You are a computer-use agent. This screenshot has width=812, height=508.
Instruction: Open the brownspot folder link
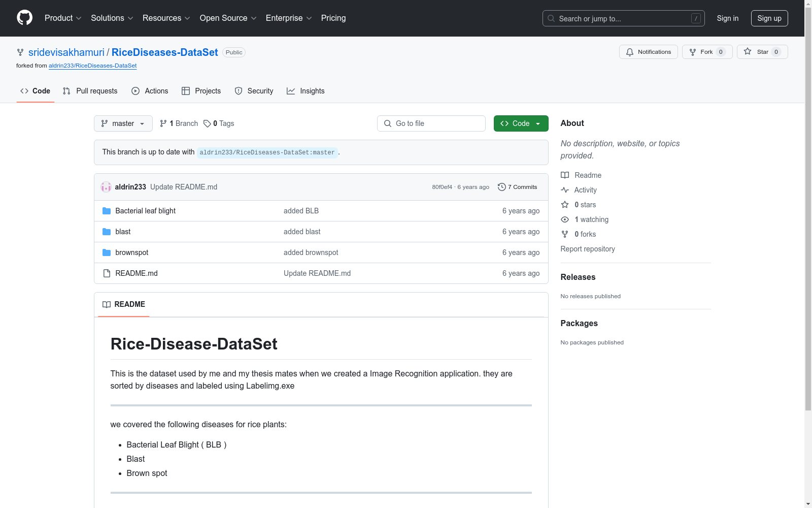132,252
